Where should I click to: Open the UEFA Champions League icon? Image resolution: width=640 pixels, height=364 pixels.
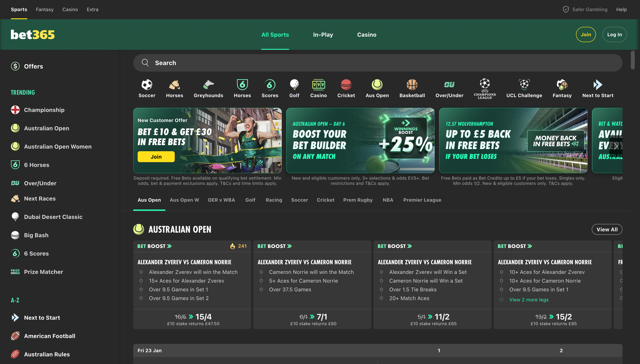(484, 88)
